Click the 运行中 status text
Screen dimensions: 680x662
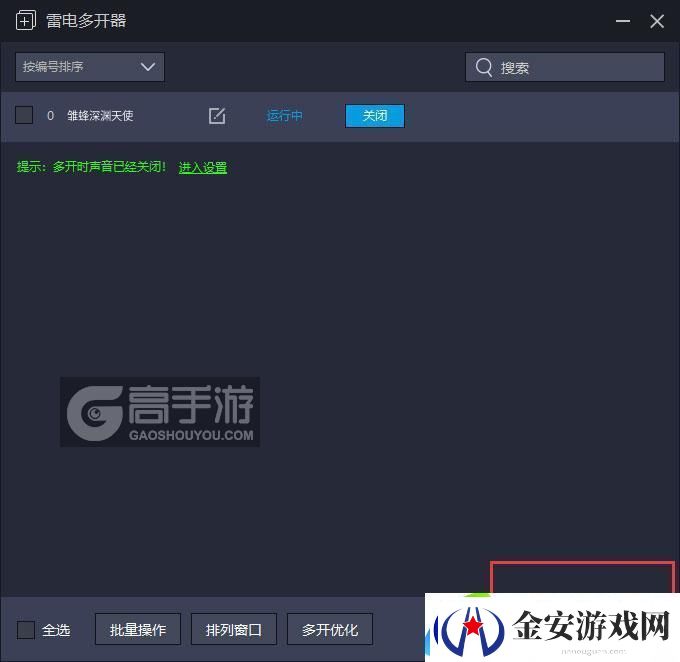coord(284,116)
